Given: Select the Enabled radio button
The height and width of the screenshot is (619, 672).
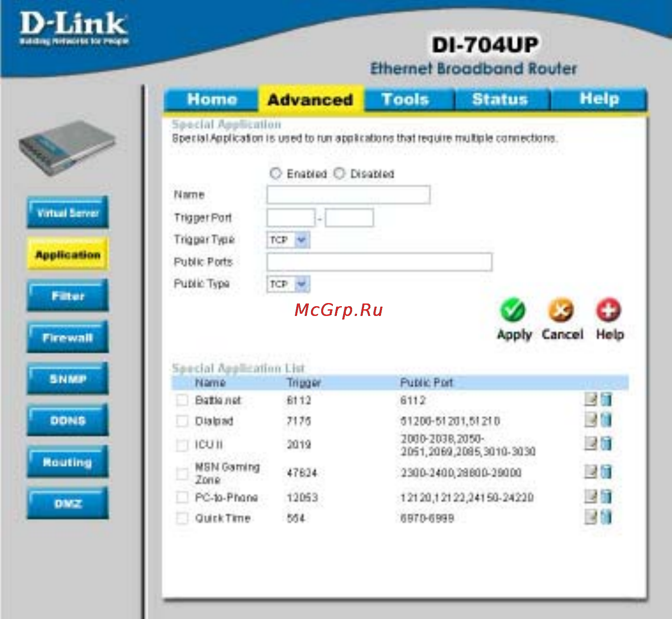Looking at the screenshot, I should [x=276, y=173].
